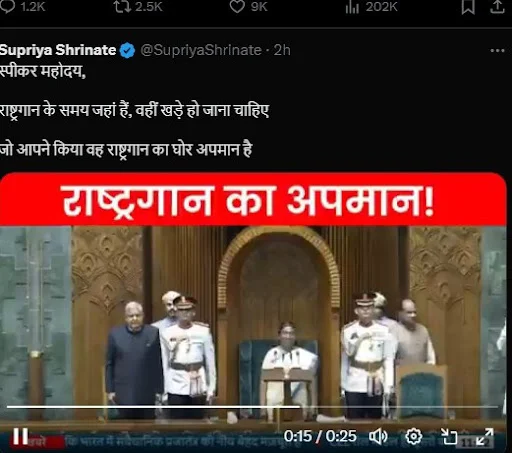The width and height of the screenshot is (512, 453).
Task: Bookmark the post with the bookmark icon
Action: pyautogui.click(x=468, y=7)
